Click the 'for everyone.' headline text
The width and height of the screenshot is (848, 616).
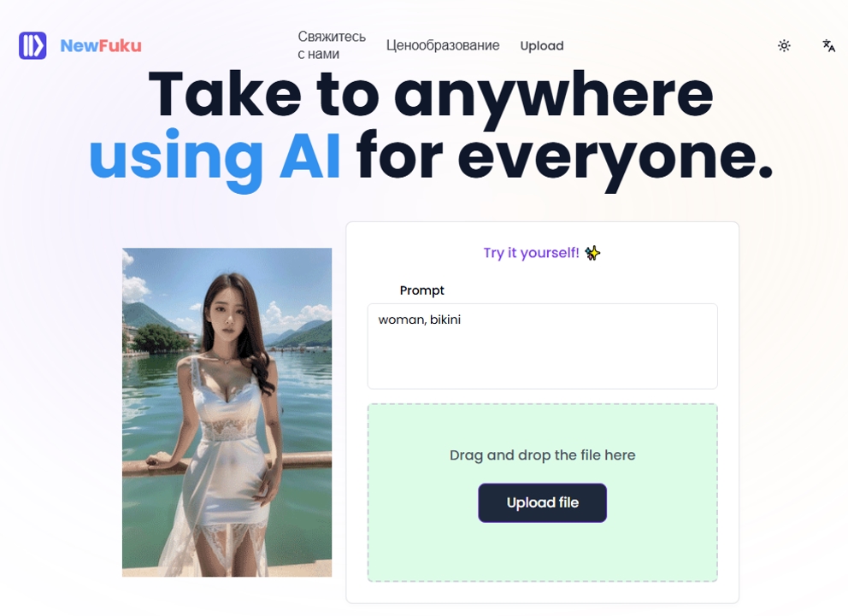564,158
